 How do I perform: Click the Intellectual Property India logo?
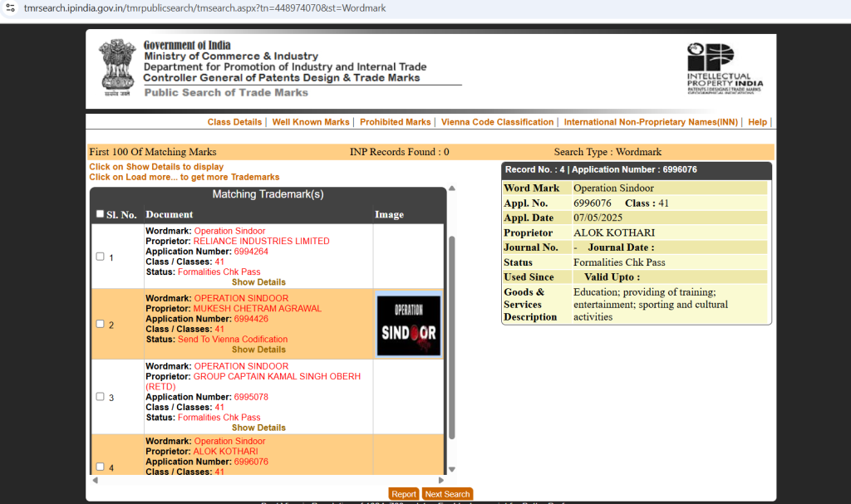pyautogui.click(x=724, y=67)
